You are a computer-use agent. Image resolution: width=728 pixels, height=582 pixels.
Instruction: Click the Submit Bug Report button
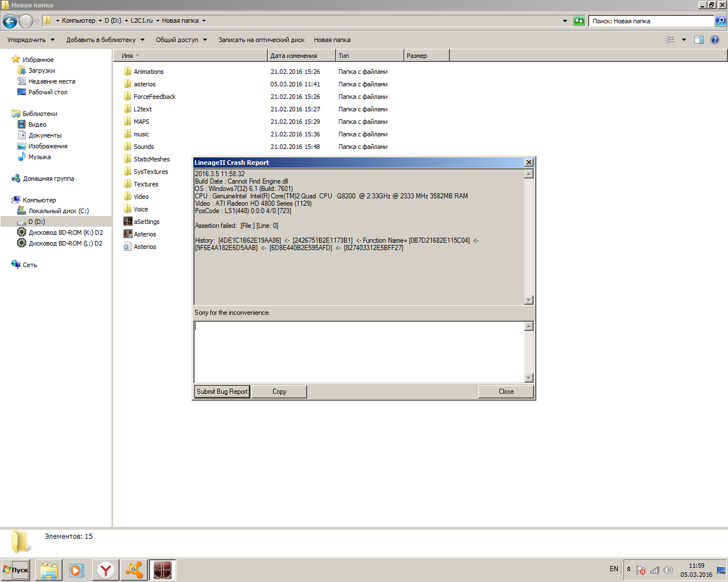click(222, 392)
